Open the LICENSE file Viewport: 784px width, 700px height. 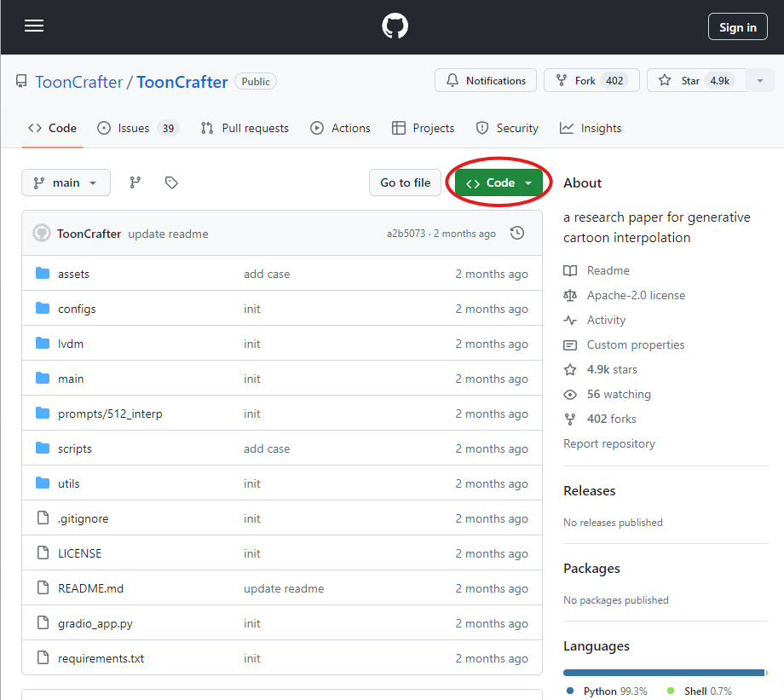pyautogui.click(x=79, y=553)
